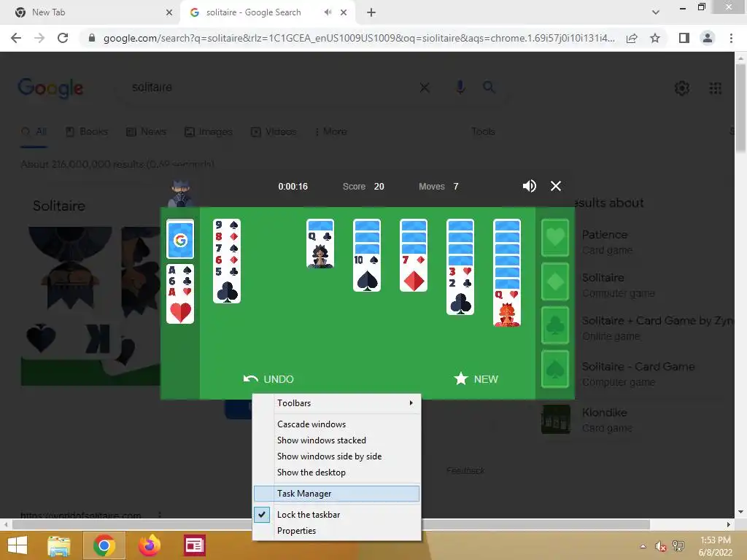Close the solitaire game overlay
This screenshot has width=747, height=560.
point(556,186)
